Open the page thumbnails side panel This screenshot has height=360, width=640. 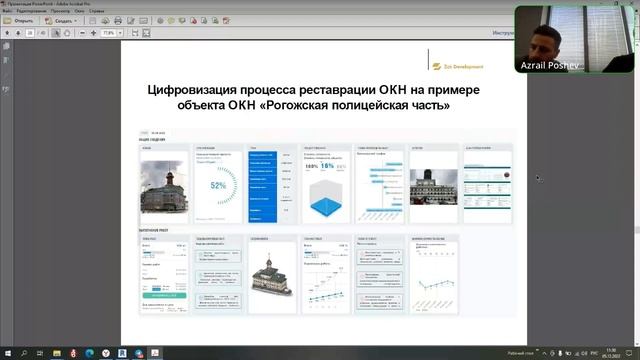click(6, 46)
